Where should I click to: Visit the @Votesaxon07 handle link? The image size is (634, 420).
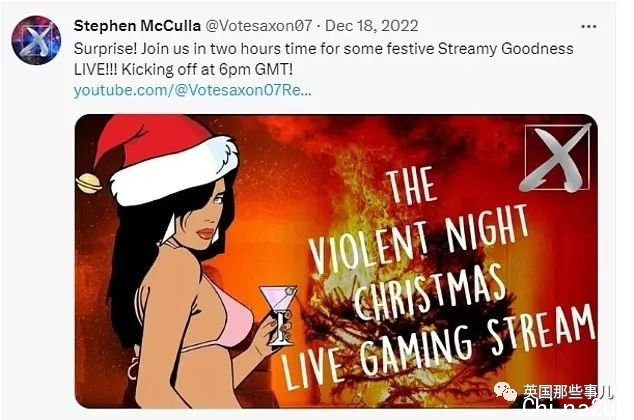[x=259, y=26]
